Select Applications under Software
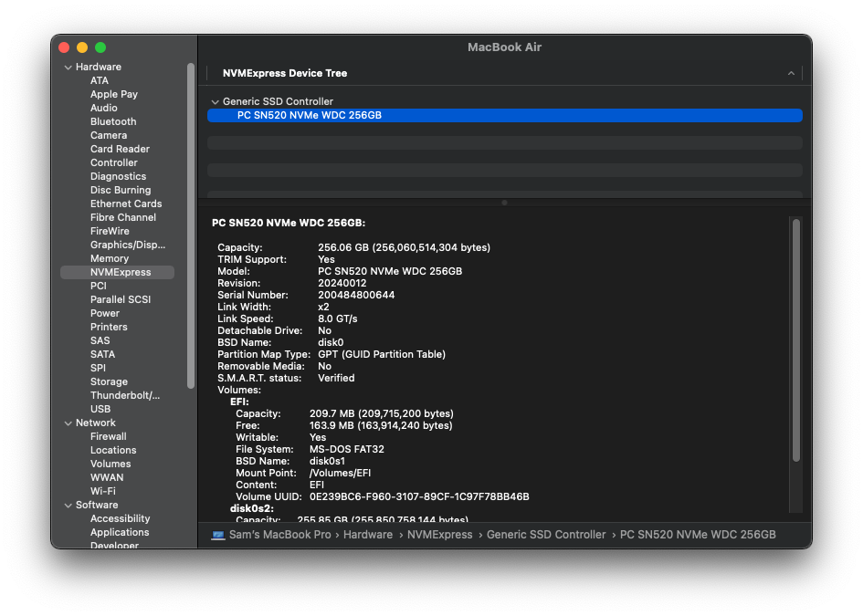863x616 pixels. [120, 532]
